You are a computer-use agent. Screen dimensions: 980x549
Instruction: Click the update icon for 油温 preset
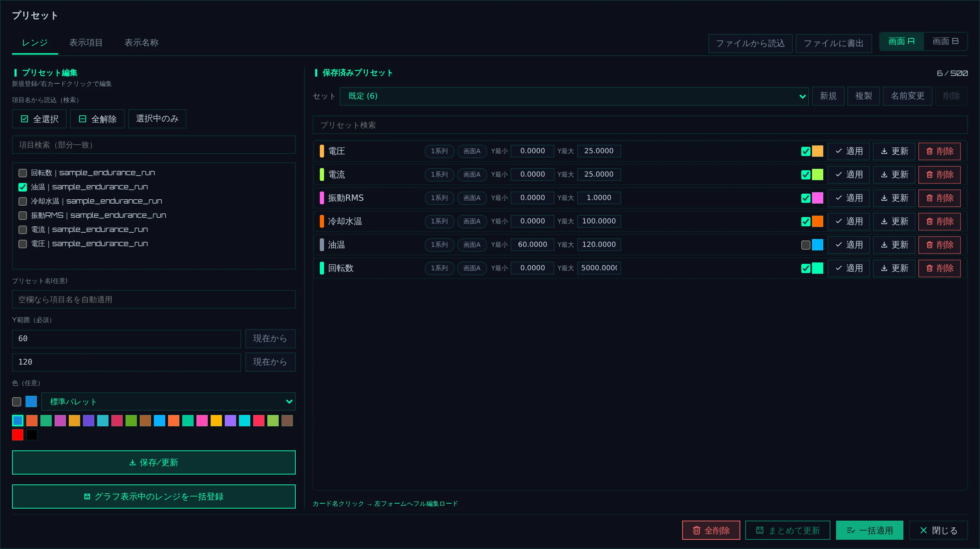coord(884,245)
